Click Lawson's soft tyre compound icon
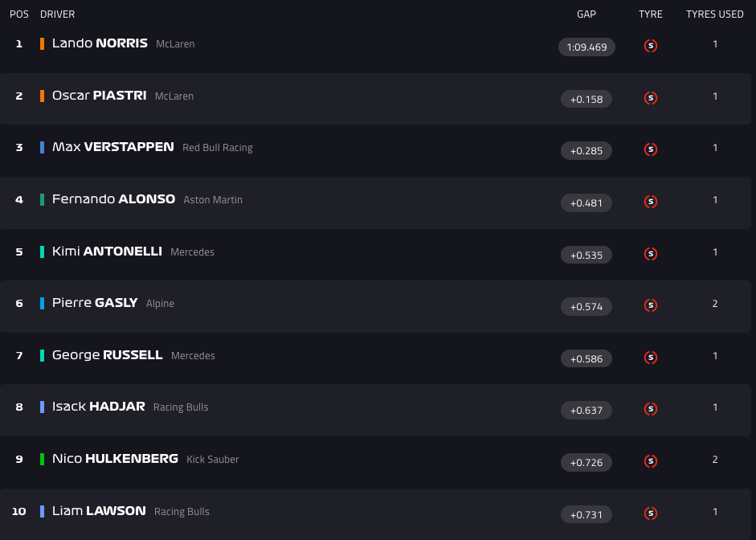This screenshot has height=540, width=756. pos(651,513)
